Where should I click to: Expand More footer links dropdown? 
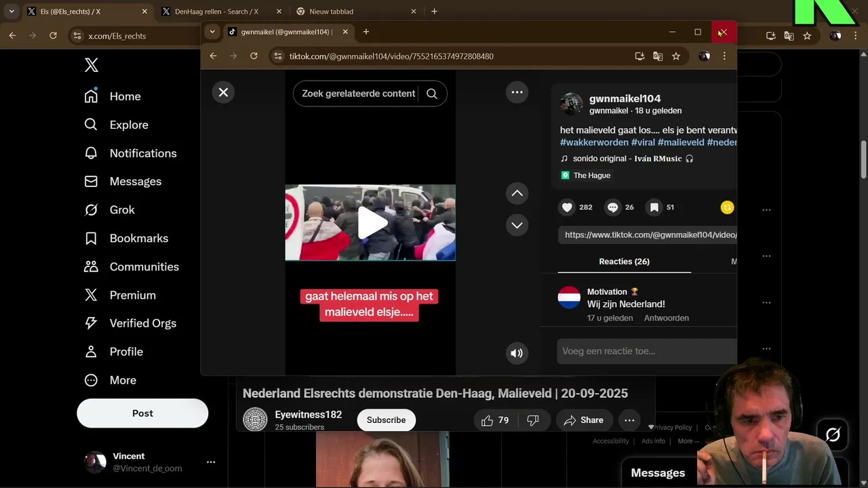pos(688,441)
